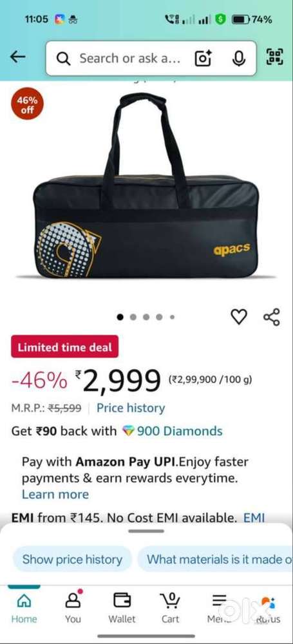Tap the Show price history chip
This screenshot has width=293, height=644.
(72, 559)
